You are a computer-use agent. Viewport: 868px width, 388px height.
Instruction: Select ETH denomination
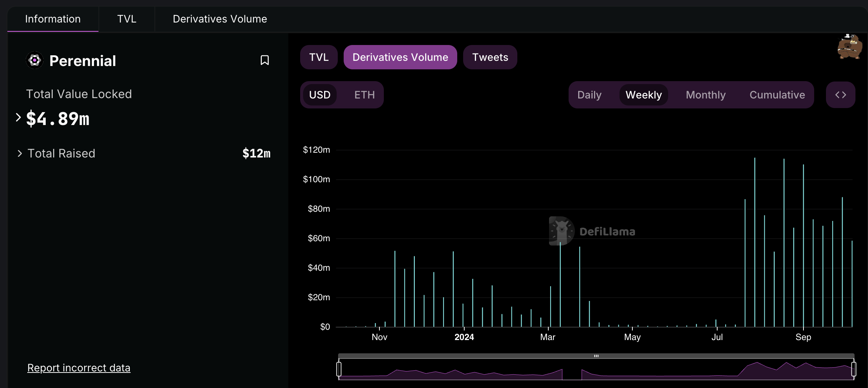coord(364,95)
